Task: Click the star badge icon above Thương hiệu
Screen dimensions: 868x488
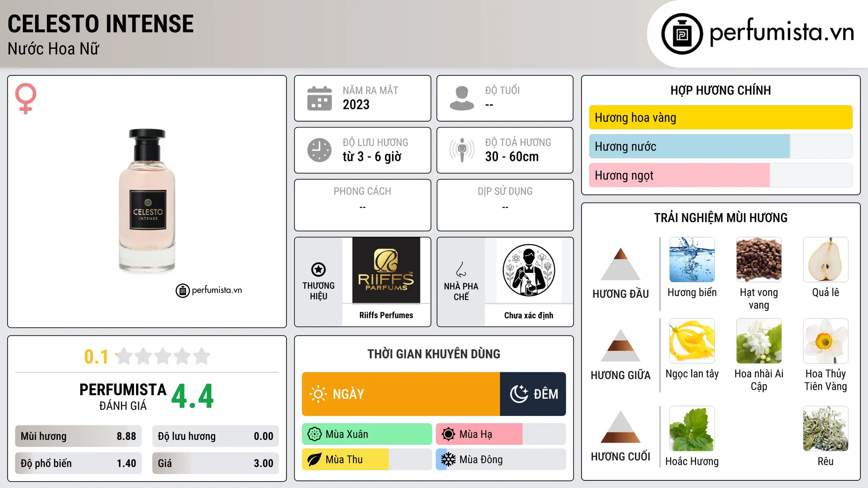Action: click(x=318, y=269)
